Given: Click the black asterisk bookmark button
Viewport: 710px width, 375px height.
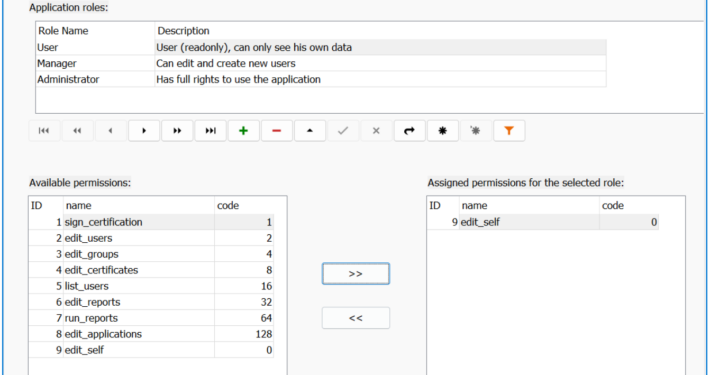Looking at the screenshot, I should [x=443, y=131].
